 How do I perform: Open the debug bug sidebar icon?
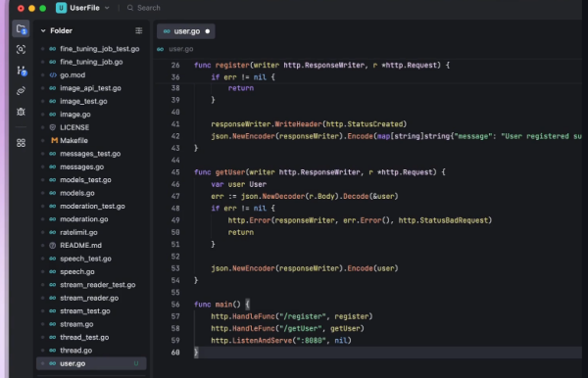click(21, 112)
